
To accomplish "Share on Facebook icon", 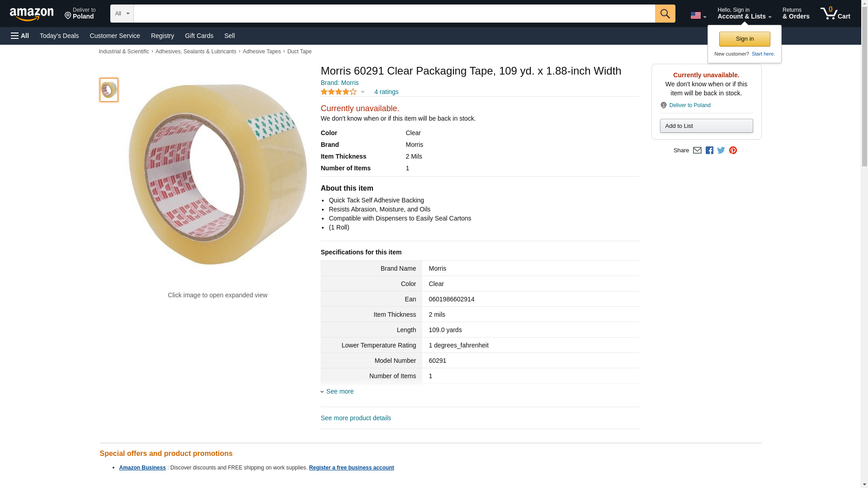I will (x=709, y=150).
